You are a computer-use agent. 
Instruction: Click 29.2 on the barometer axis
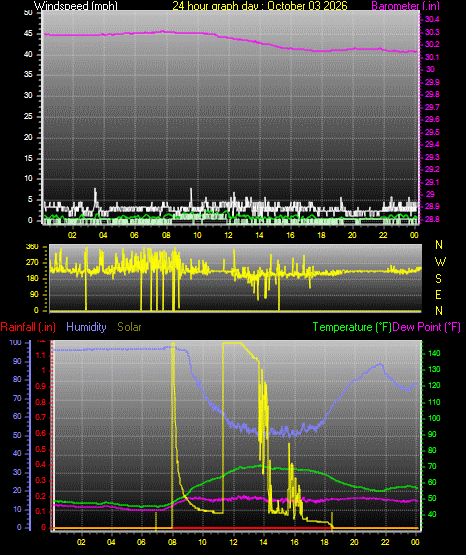(432, 169)
